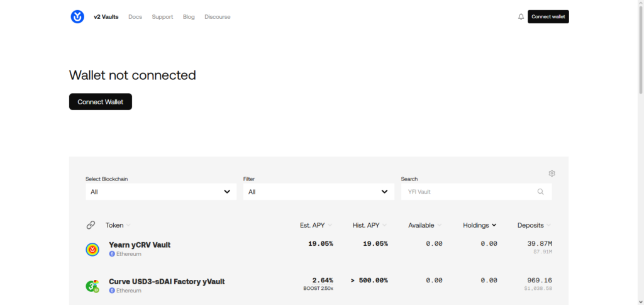Go to the Blog page
Image resolution: width=644 pixels, height=305 pixels.
click(189, 17)
